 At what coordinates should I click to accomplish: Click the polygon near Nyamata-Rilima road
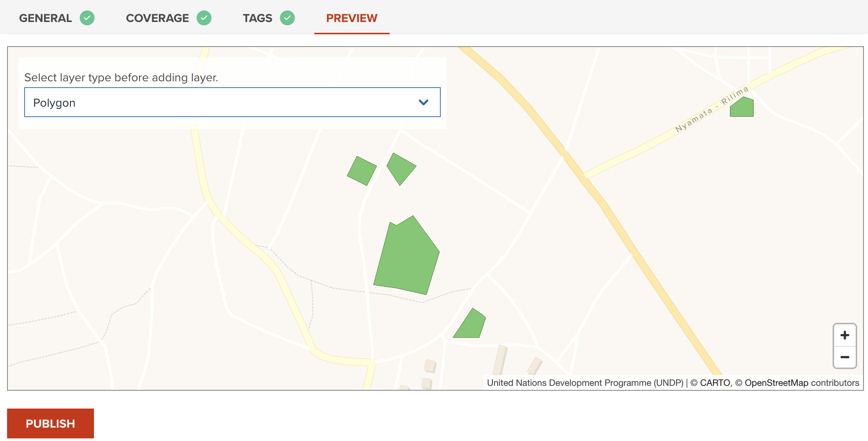pyautogui.click(x=742, y=108)
